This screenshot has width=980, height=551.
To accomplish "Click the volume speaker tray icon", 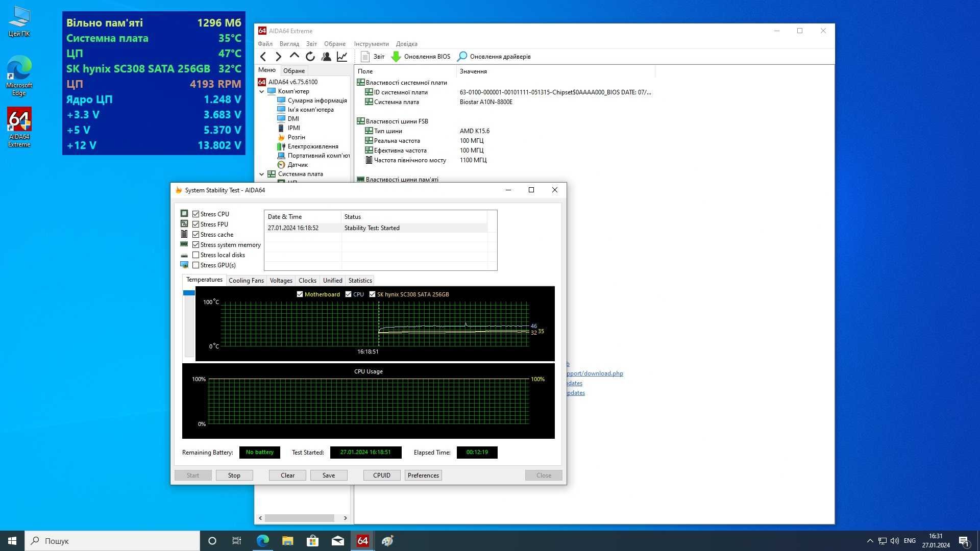I will click(x=894, y=541).
